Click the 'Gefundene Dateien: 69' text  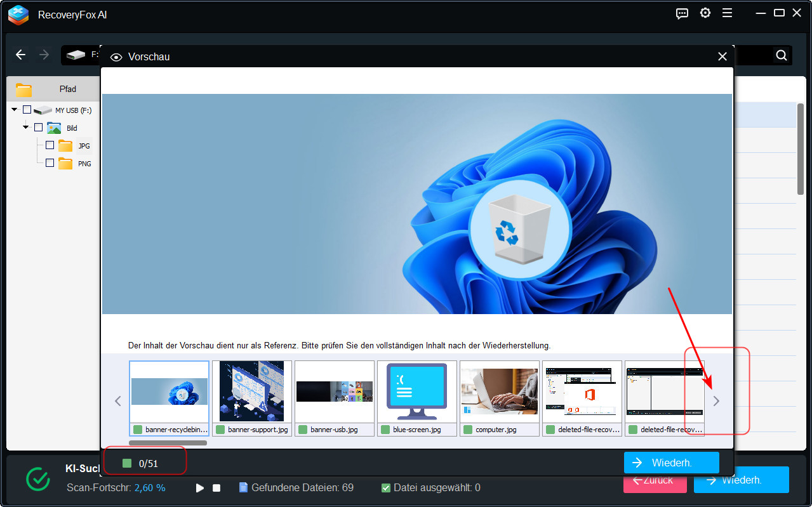point(302,488)
